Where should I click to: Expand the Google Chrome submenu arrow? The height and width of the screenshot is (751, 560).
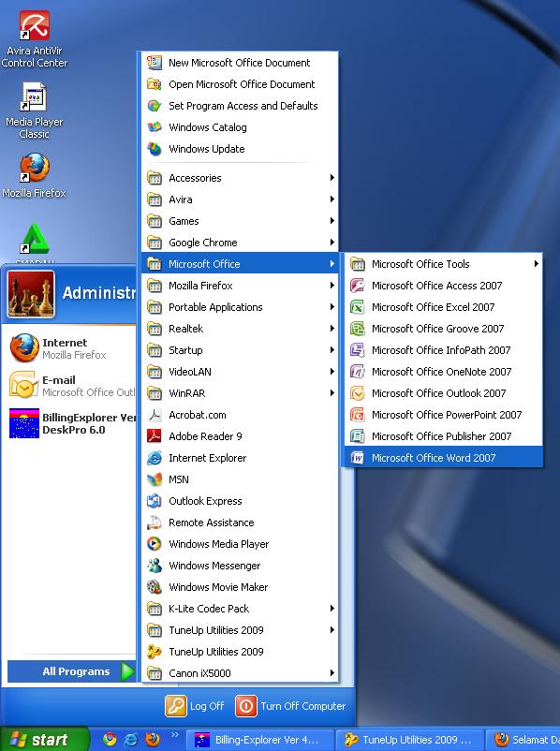332,243
